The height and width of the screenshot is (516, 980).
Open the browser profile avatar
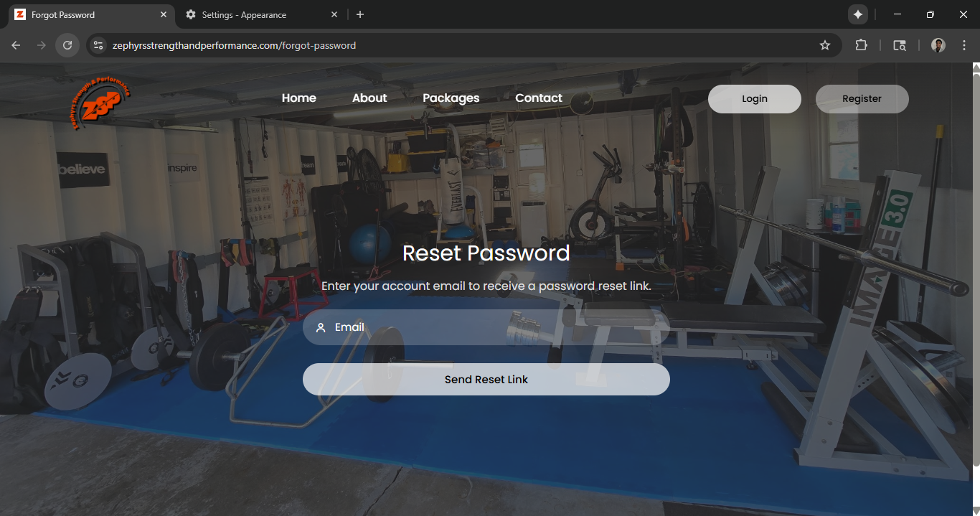tap(938, 44)
